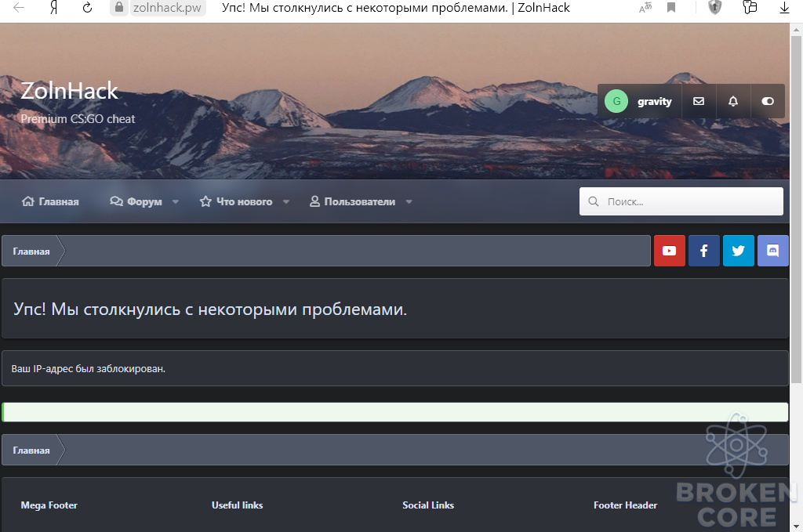Click the ZolnHack site title
The height and width of the screenshot is (532, 803).
click(x=69, y=91)
